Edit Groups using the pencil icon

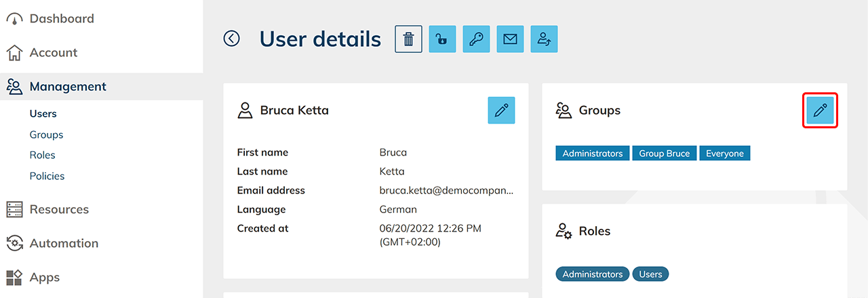coord(820,110)
